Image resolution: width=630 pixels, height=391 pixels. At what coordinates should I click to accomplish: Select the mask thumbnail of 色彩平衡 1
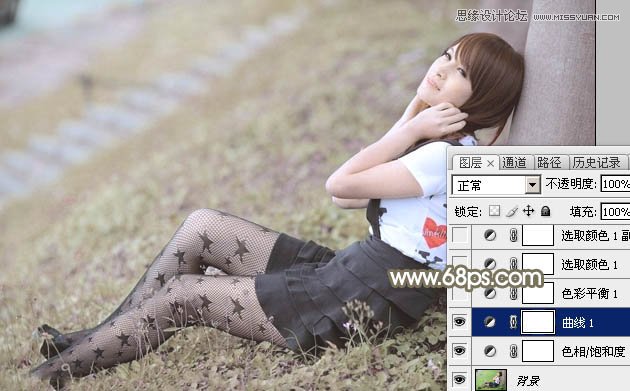pyautogui.click(x=538, y=293)
